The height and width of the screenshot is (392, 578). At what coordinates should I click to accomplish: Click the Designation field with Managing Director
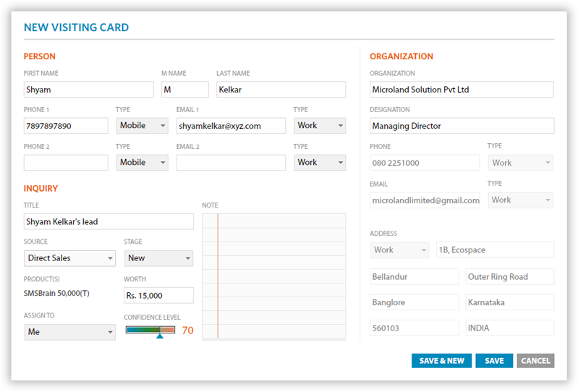coord(462,126)
